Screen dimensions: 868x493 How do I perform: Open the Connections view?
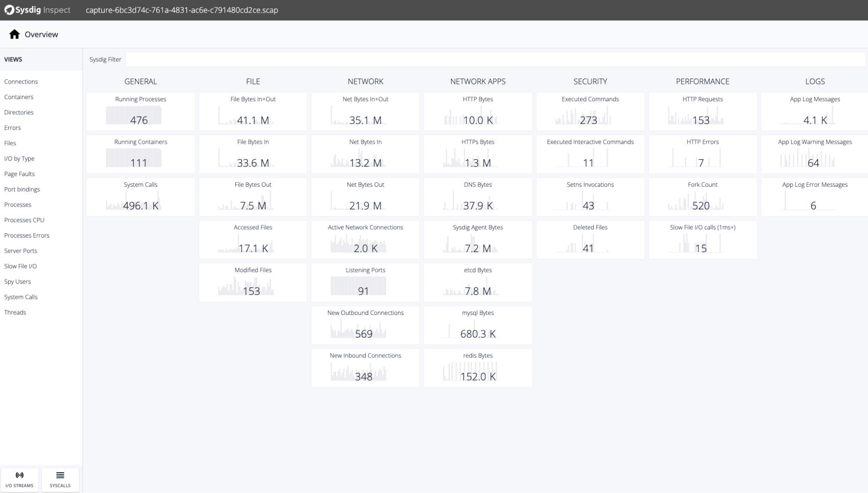21,81
